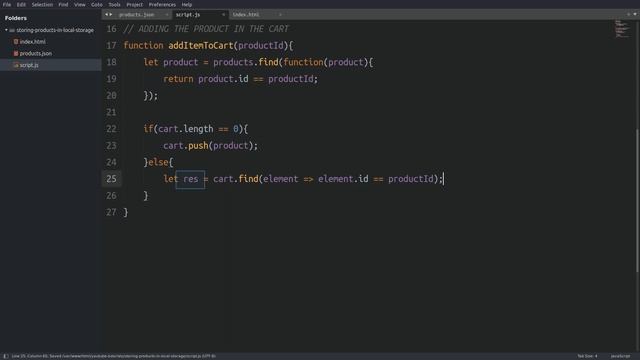The image size is (640, 360).
Task: Click line number 25 in the gutter
Action: pos(111,179)
